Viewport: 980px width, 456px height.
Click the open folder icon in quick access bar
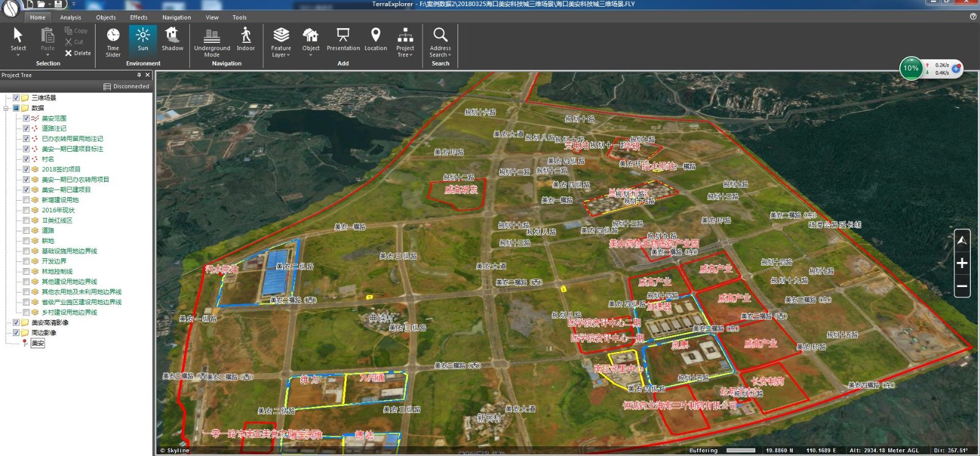[42, 4]
